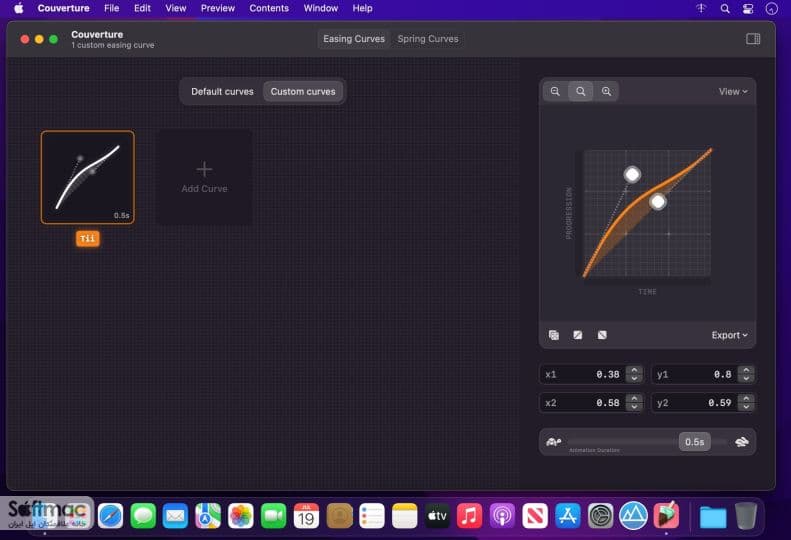Select the Custom curves segment
The width and height of the screenshot is (791, 540).
(303, 91)
